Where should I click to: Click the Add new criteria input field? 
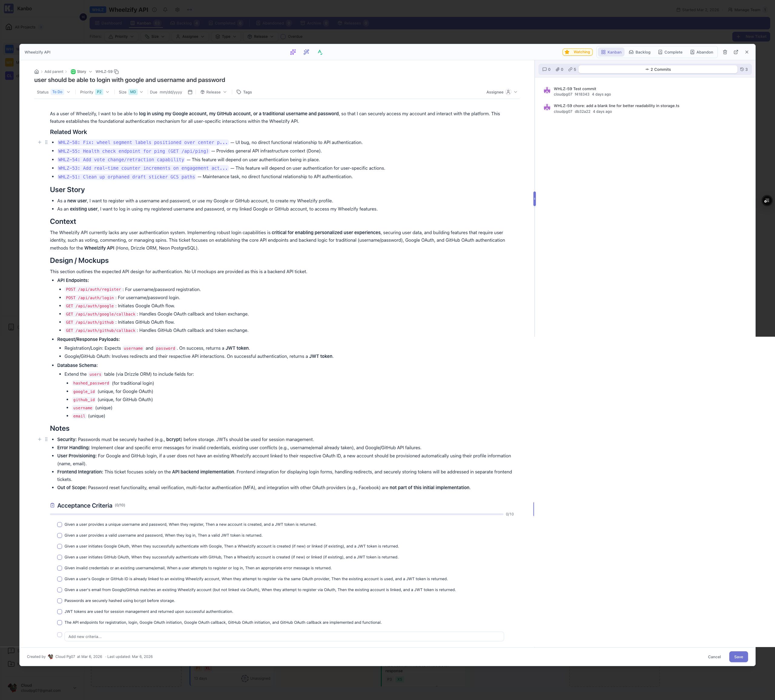pyautogui.click(x=285, y=636)
